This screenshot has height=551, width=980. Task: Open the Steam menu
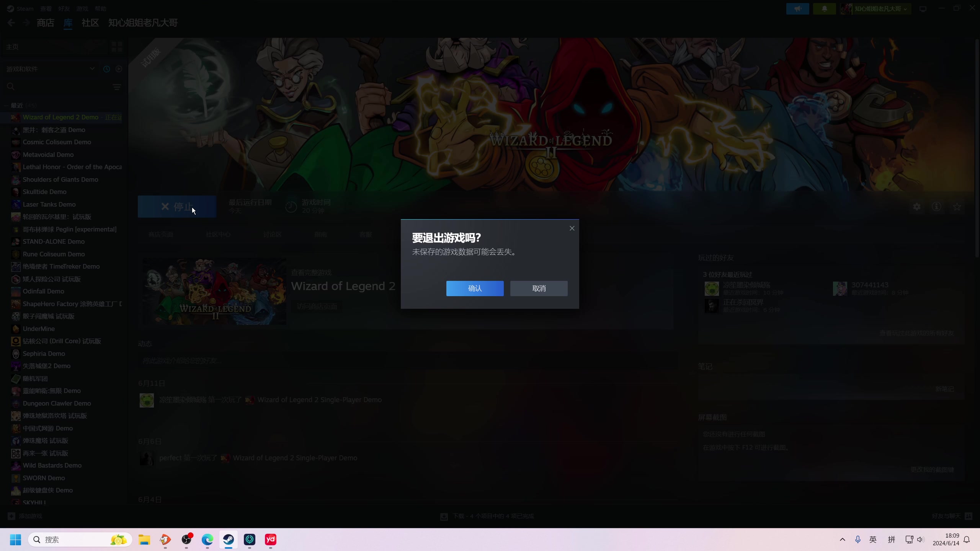pyautogui.click(x=25, y=8)
